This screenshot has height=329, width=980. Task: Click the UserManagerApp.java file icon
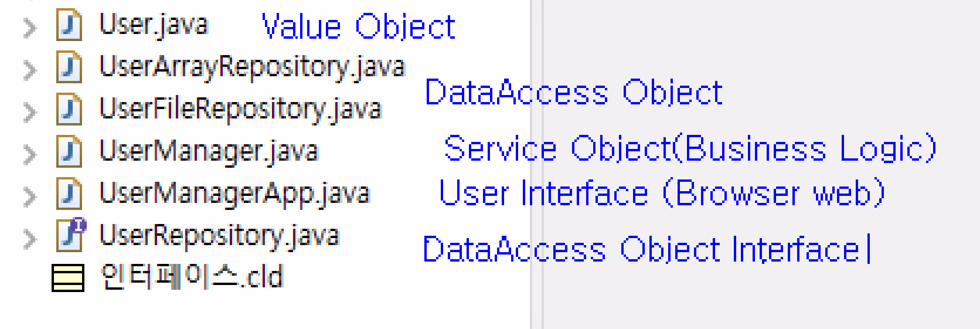point(69,195)
